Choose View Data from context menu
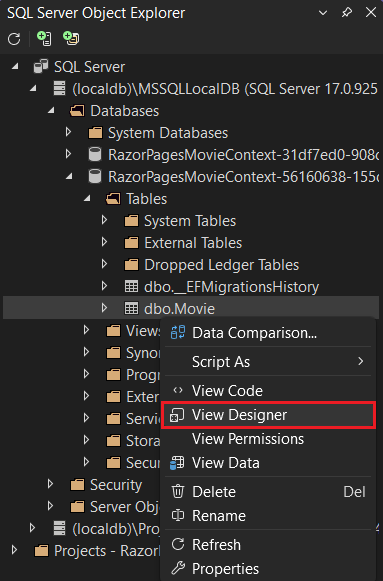The height and width of the screenshot is (581, 383). point(268,463)
